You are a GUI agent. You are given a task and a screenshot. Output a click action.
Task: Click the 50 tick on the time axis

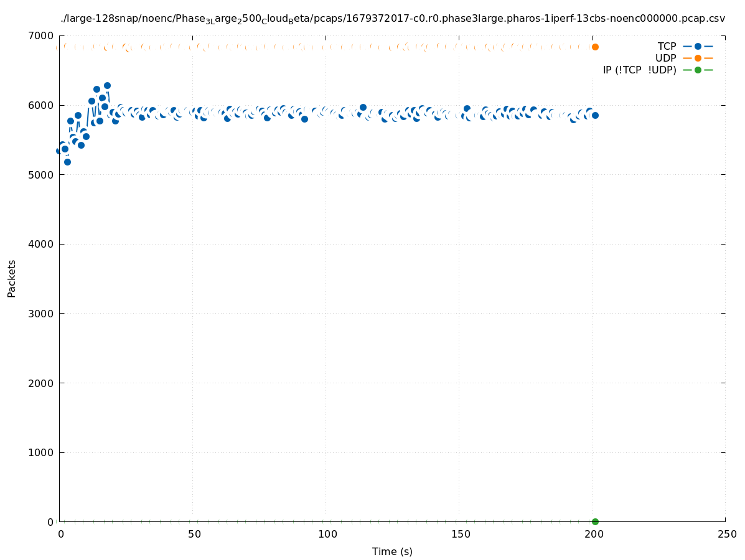194,534
